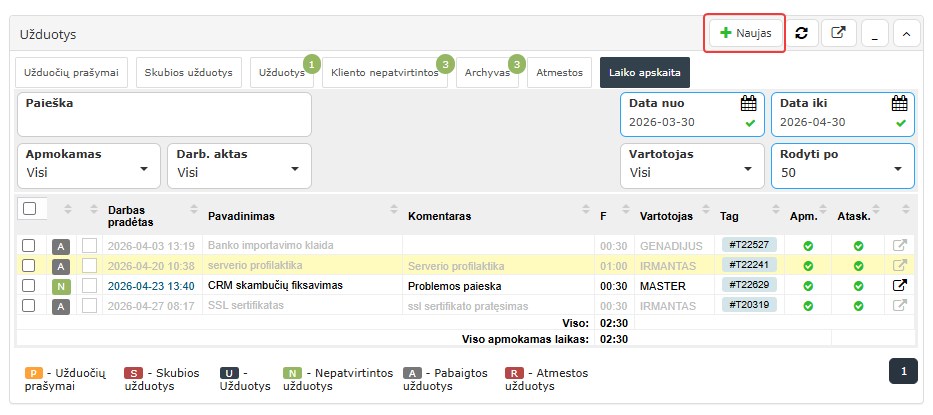Toggle the empty square box in serverio profilaktika row
The image size is (933, 415).
point(89,266)
